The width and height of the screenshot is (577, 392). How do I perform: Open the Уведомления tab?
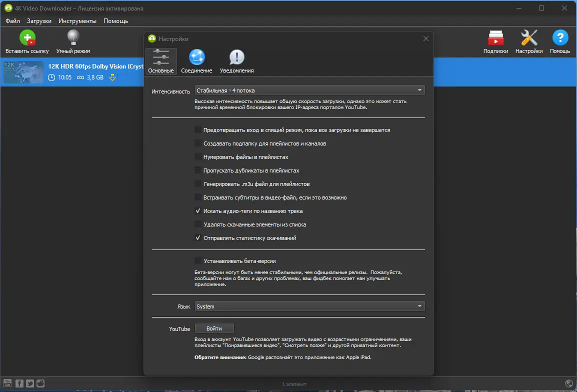[236, 61]
